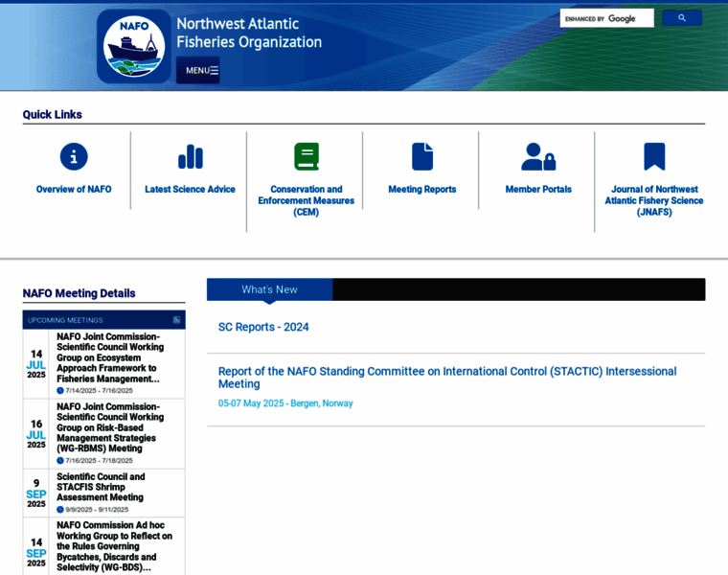Open Journal of Northwest Atlantic Fishery Science link
Viewport: 728px width, 575px height.
click(653, 200)
